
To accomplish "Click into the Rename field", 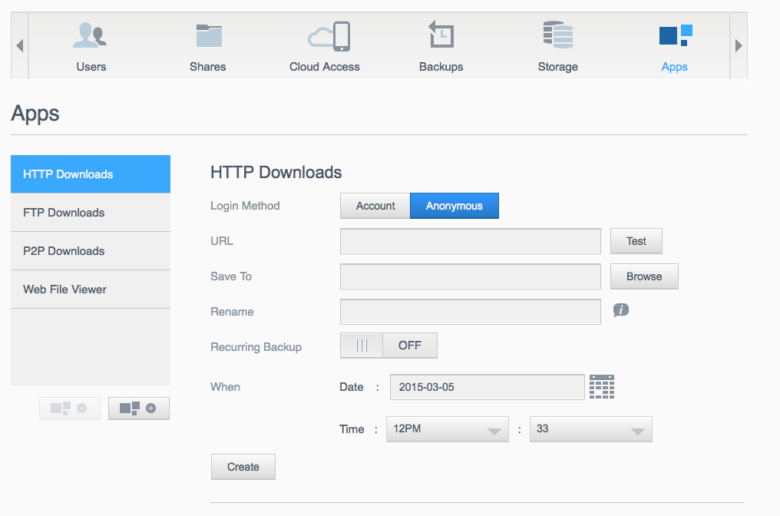I will [x=470, y=312].
